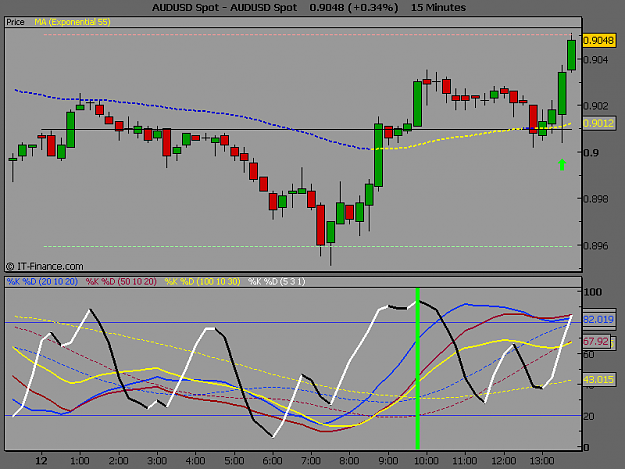Click the IT-Finance.com copyright link

(45, 266)
